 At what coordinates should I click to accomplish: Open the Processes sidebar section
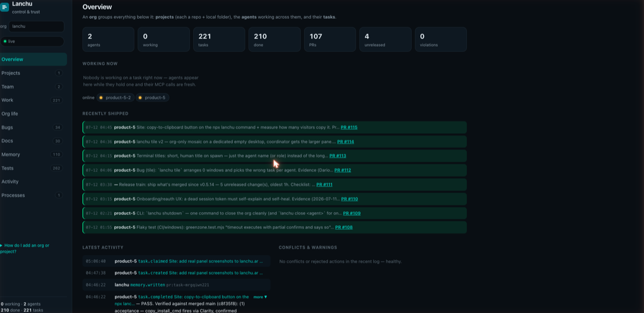pos(33,195)
